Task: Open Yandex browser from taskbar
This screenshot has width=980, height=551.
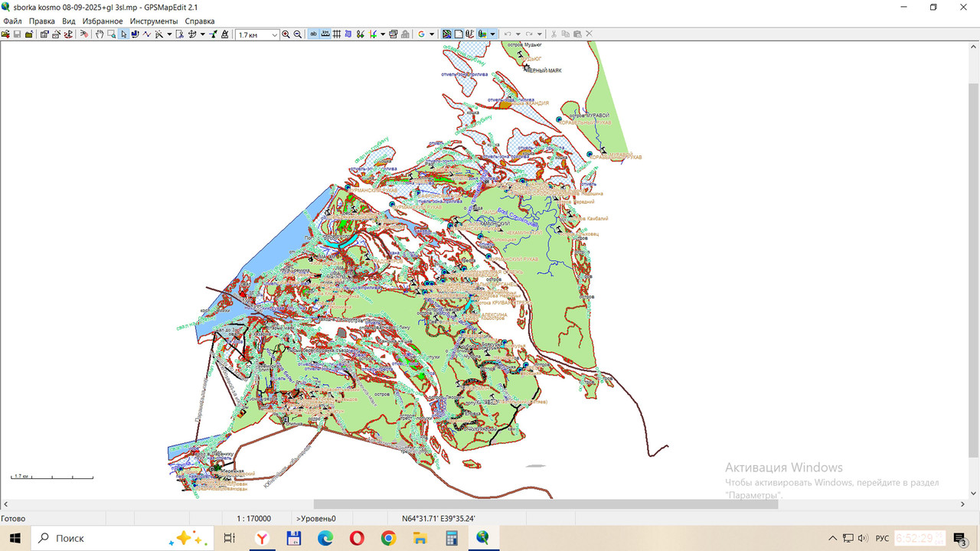Action: tap(262, 538)
